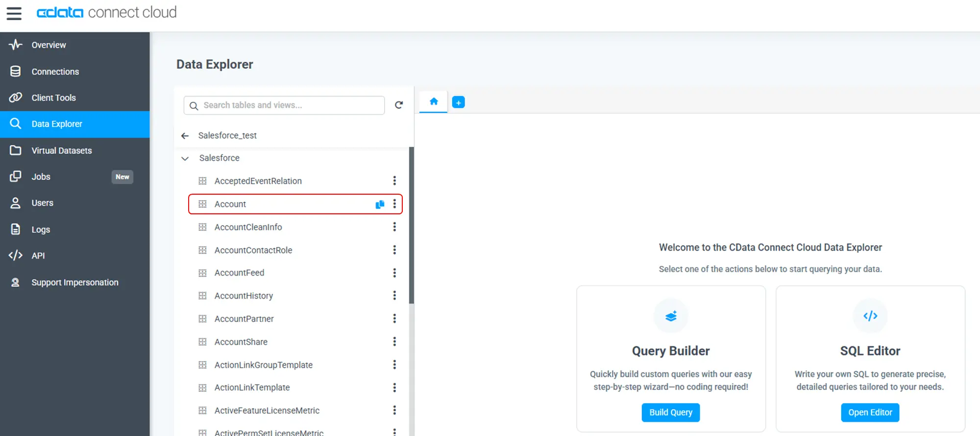This screenshot has width=980, height=436.
Task: Open options menu for Account
Action: [394, 204]
